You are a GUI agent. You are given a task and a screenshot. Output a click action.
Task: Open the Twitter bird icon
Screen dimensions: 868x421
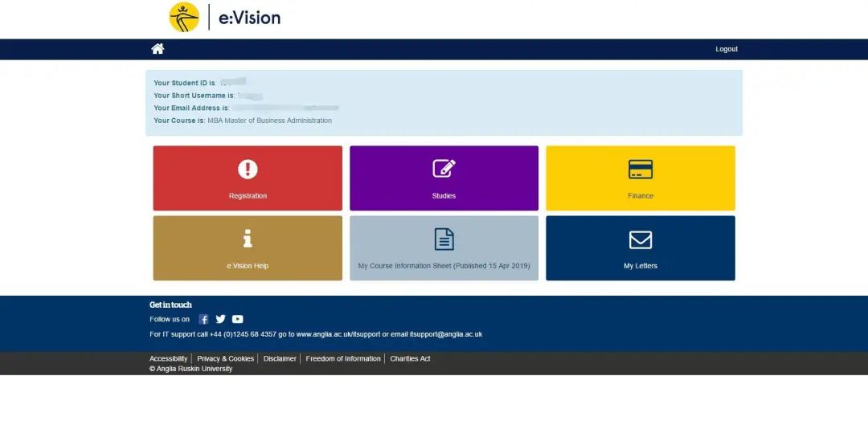[220, 319]
